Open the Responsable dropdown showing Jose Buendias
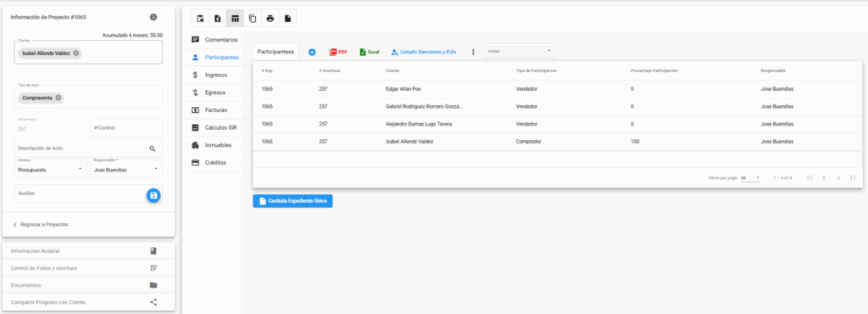 pyautogui.click(x=126, y=169)
